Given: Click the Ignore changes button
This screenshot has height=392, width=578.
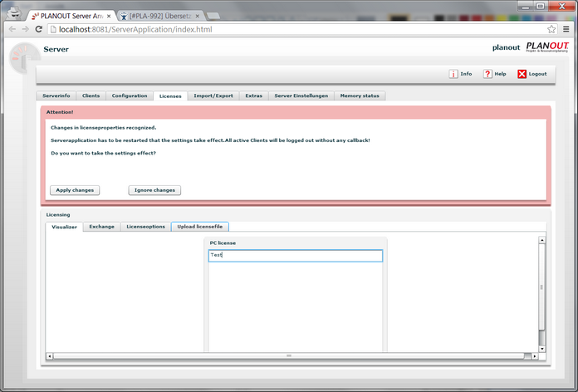Looking at the screenshot, I should click(154, 190).
